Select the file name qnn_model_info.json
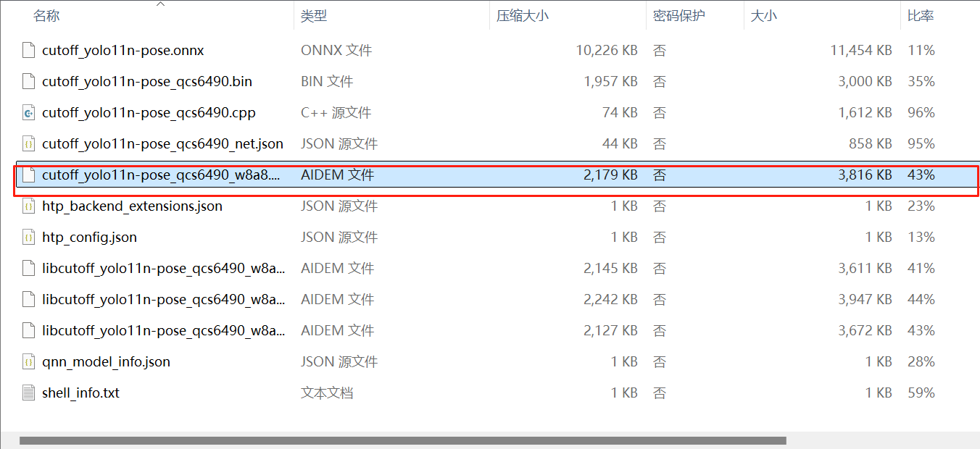Viewport: 980px width, 449px height. [106, 362]
